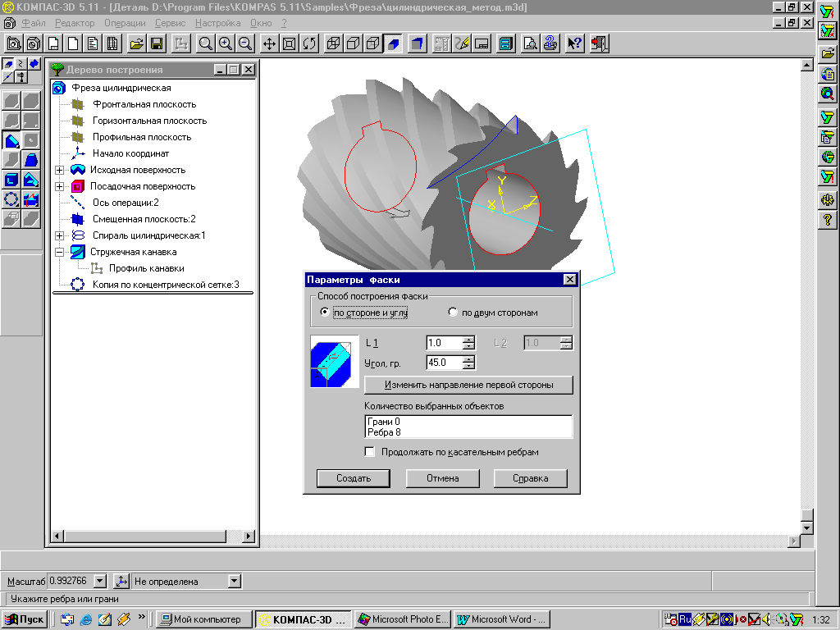
Task: Click the Zoom in magnifier icon
Action: [x=226, y=43]
